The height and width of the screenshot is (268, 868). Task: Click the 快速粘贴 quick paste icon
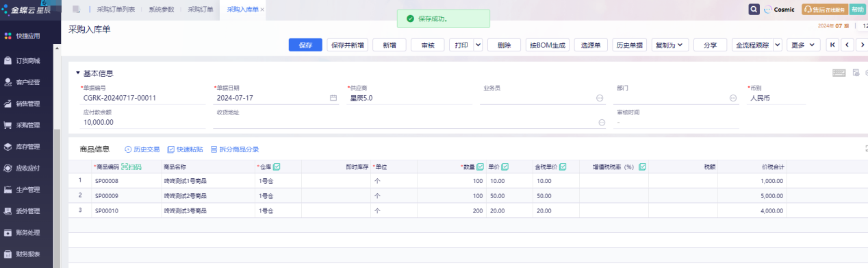coord(185,149)
